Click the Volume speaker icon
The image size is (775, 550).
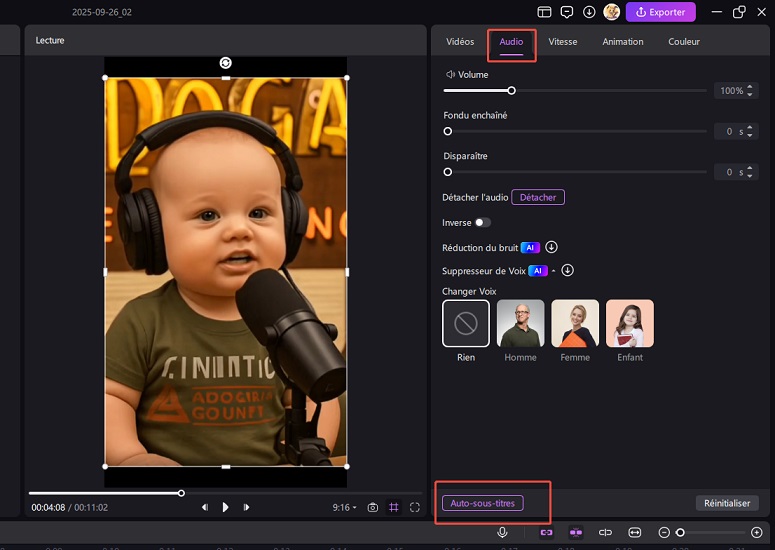tap(450, 75)
